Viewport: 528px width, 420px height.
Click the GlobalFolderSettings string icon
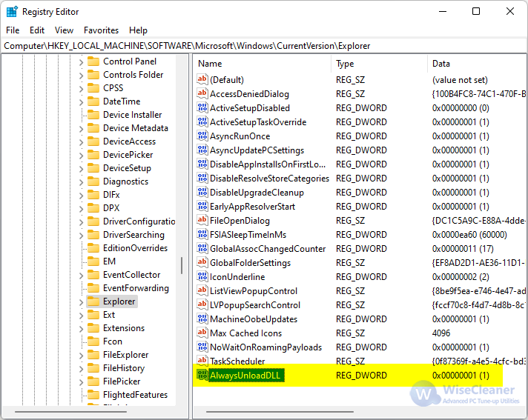pos(202,263)
